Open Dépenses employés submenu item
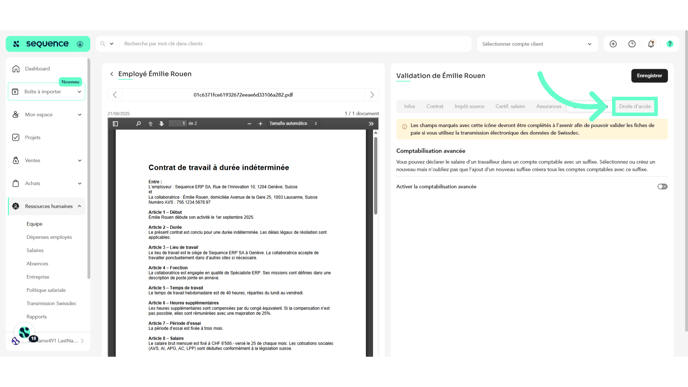This screenshot has height=387, width=688. click(49, 237)
